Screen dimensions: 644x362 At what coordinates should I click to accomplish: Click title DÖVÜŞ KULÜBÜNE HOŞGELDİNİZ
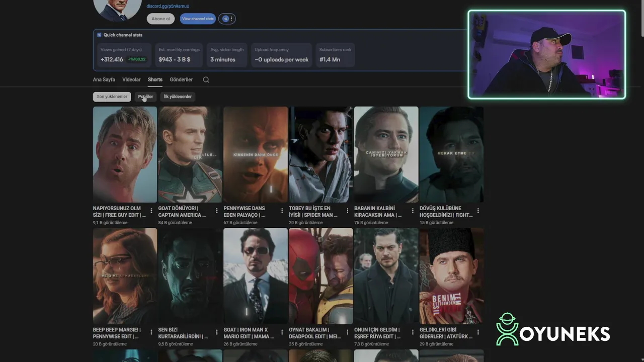point(446,212)
